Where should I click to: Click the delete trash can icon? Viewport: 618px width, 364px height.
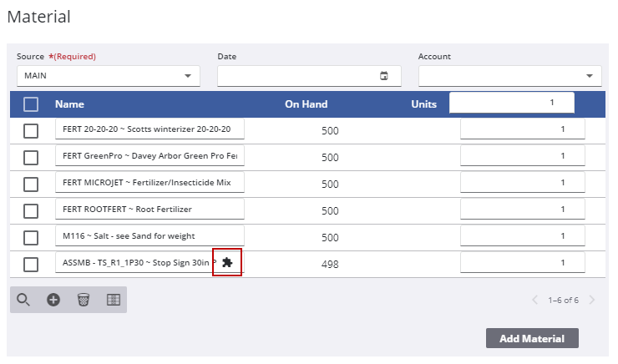coord(83,300)
